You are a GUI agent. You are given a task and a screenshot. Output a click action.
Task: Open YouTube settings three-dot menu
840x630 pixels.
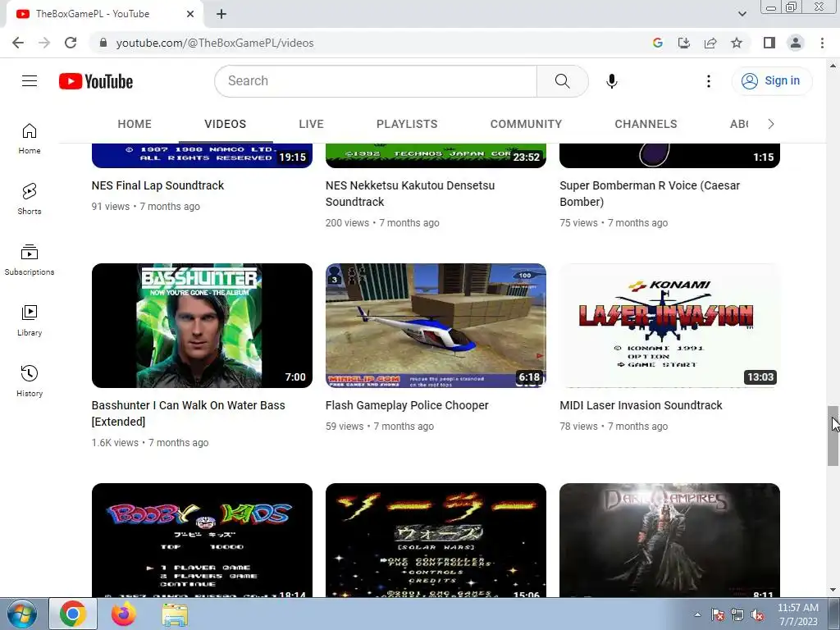[708, 81]
